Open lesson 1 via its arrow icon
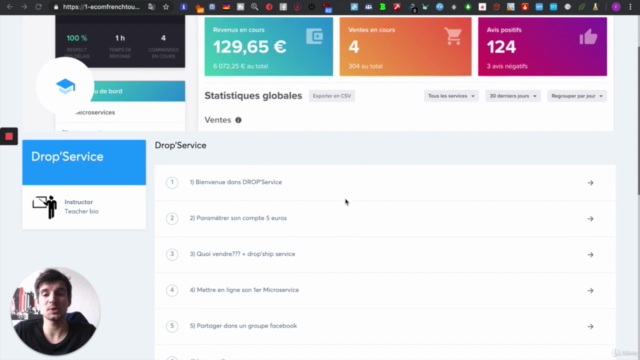 [590, 183]
